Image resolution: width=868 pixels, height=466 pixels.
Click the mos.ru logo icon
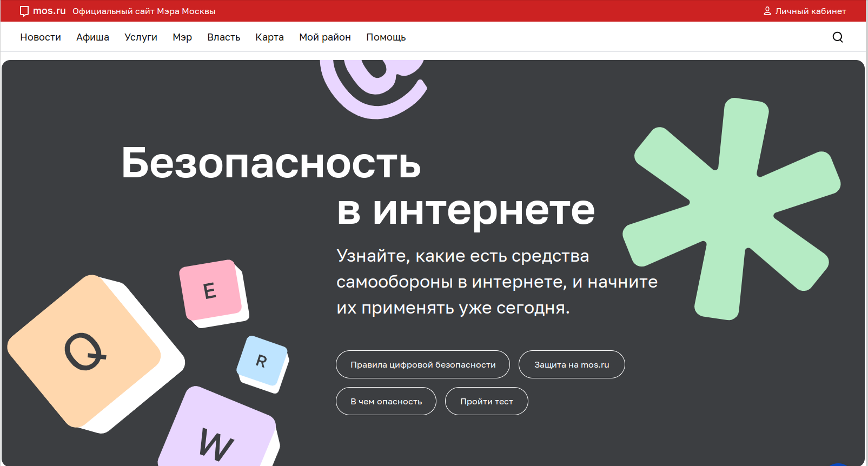click(x=24, y=11)
